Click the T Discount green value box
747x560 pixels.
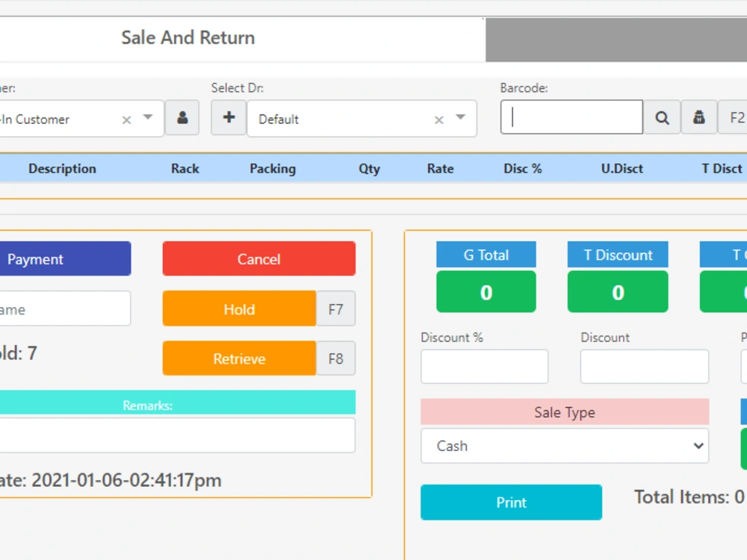pos(618,292)
